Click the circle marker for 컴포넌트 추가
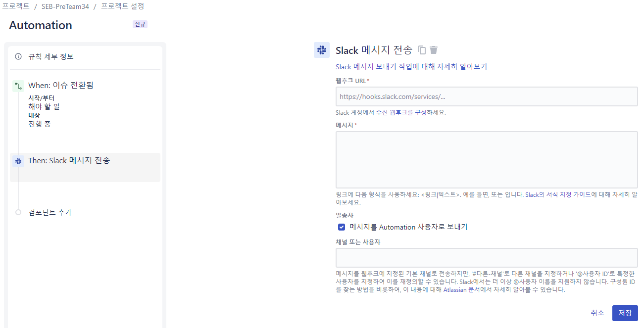The width and height of the screenshot is (644, 328). point(18,212)
